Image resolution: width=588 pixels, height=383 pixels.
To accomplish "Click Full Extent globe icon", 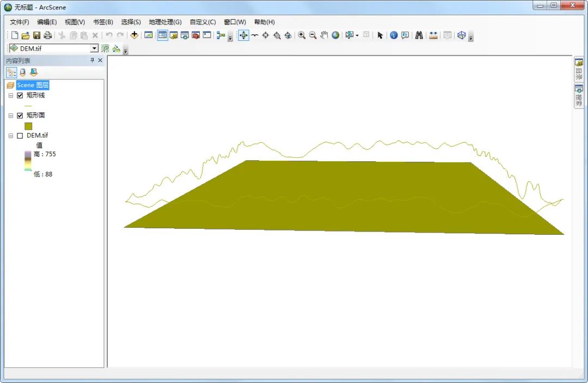I will [x=335, y=35].
